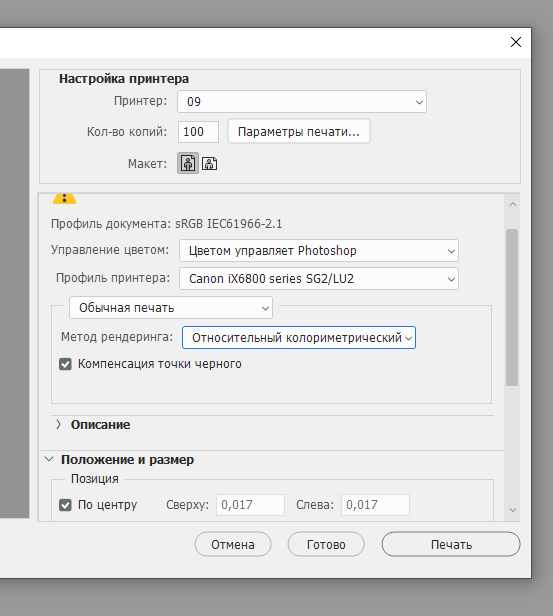This screenshot has width=553, height=616.
Task: Click the Печать button
Action: pos(451,544)
